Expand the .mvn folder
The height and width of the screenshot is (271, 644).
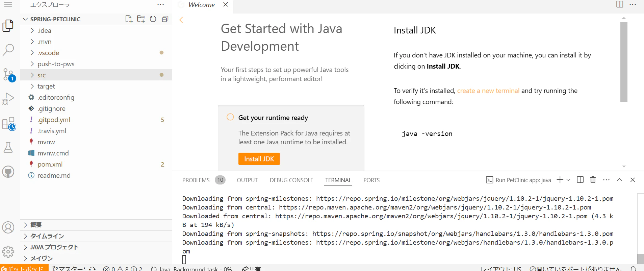(96, 42)
